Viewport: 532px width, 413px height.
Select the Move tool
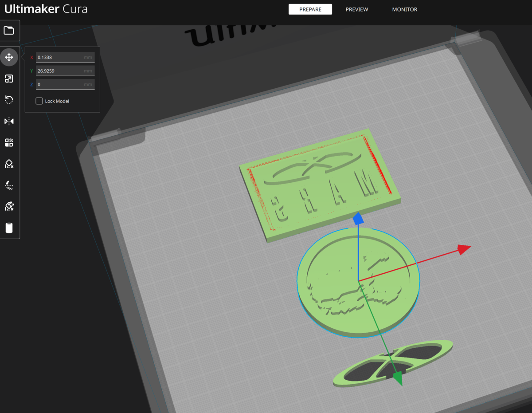9,57
